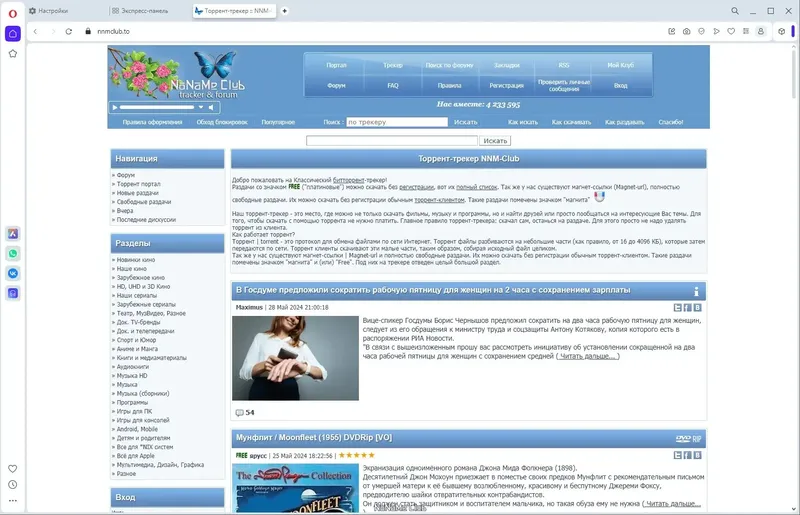Select the Торрент-трекер NNM tab
Image resolution: width=800 pixels, height=515 pixels.
pyautogui.click(x=234, y=11)
